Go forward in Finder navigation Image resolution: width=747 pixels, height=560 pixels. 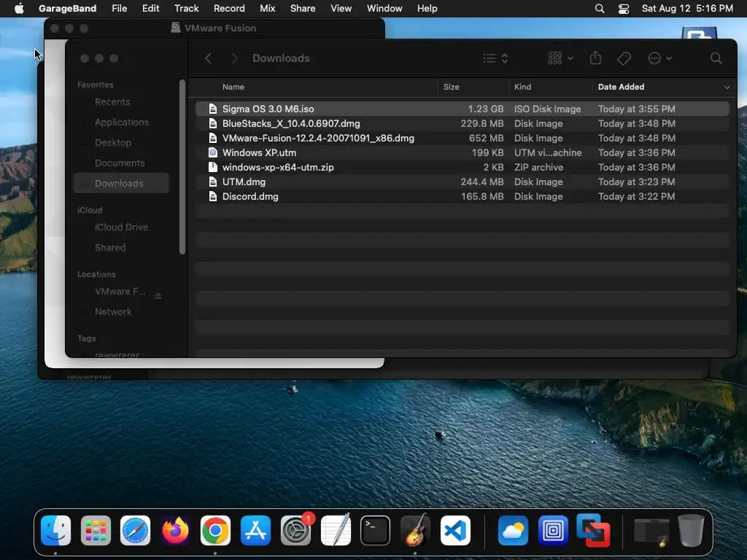(234, 58)
